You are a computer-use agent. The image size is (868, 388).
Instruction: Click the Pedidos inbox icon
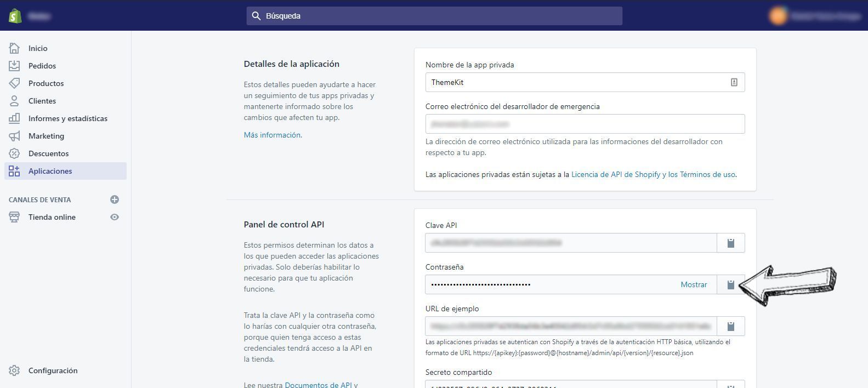click(x=14, y=66)
